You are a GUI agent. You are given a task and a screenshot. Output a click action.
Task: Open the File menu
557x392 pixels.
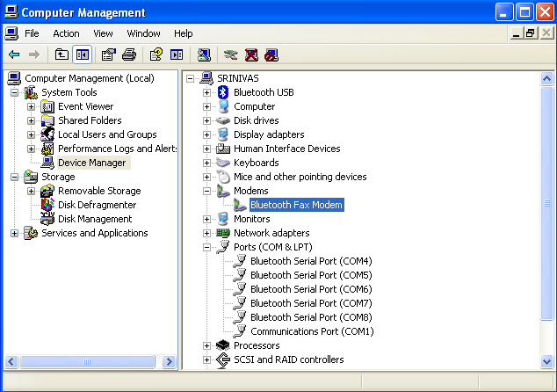pos(32,33)
